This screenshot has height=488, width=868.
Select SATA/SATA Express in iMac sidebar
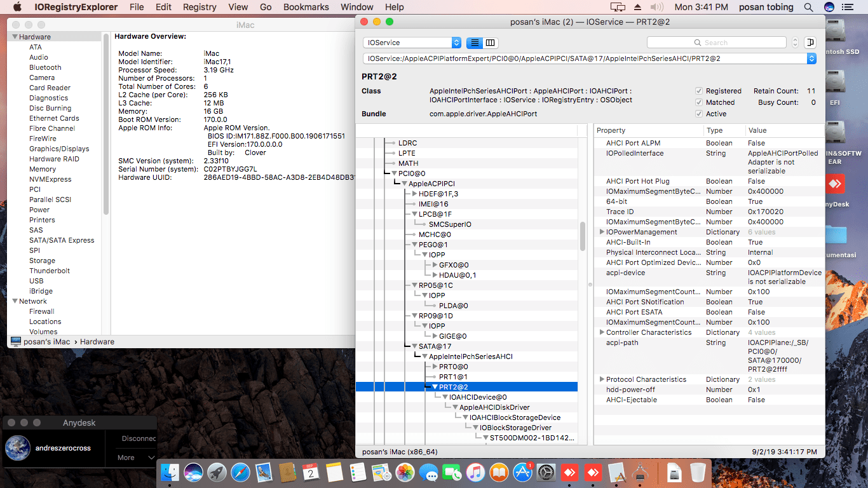tap(62, 240)
